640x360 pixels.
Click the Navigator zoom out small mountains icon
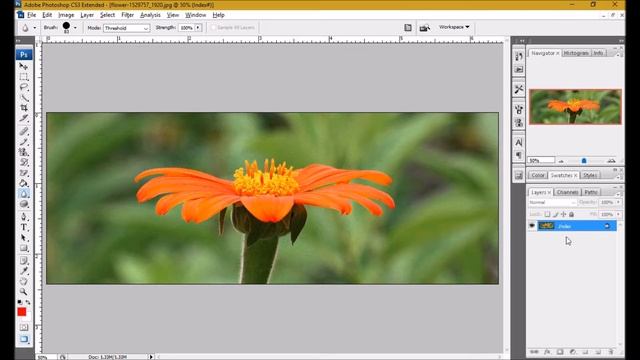click(x=561, y=161)
